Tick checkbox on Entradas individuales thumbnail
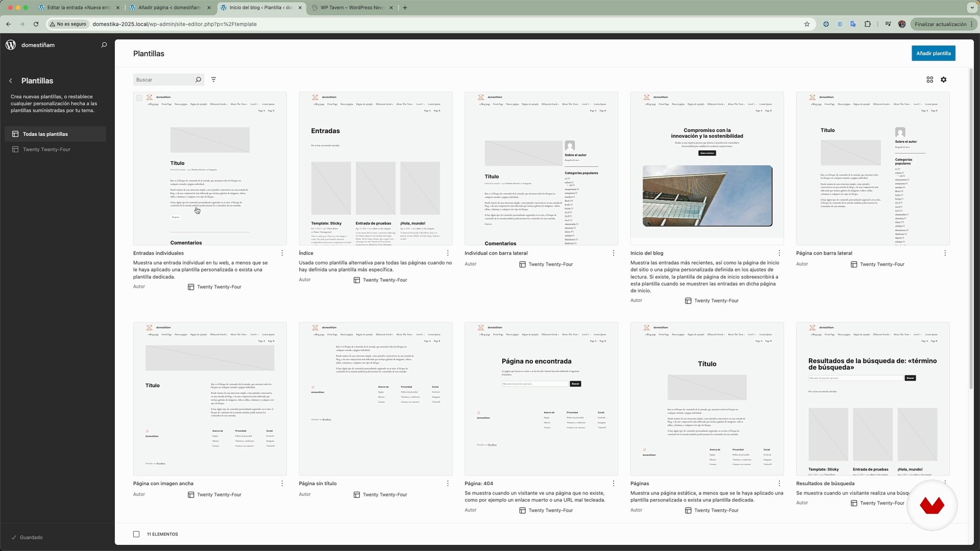Viewport: 980px width, 551px height. tap(139, 98)
